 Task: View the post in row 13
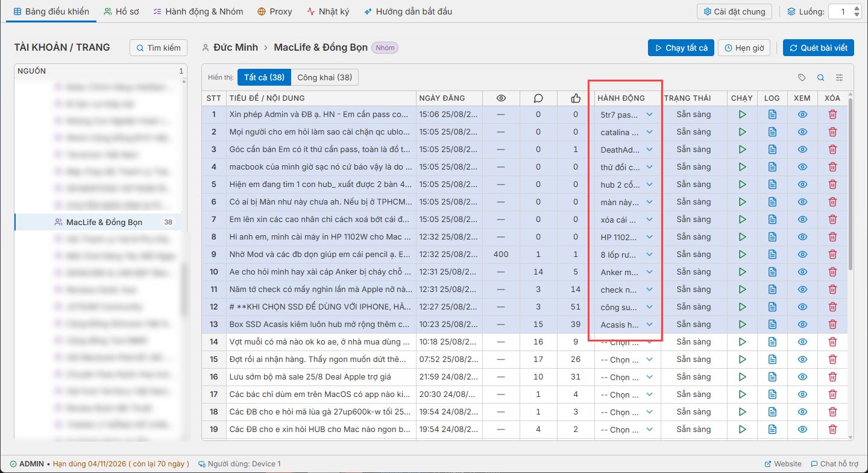tap(802, 325)
